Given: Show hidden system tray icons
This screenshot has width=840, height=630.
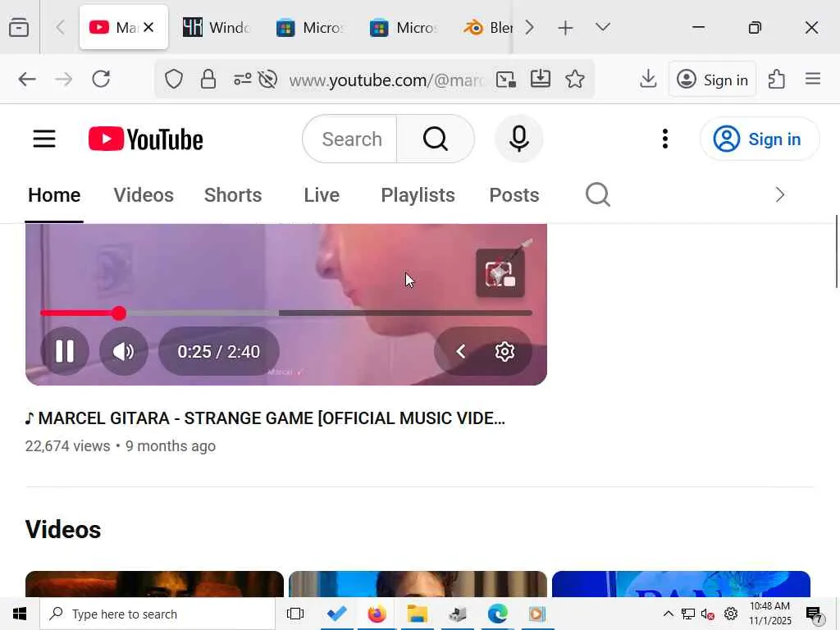Looking at the screenshot, I should (x=668, y=614).
